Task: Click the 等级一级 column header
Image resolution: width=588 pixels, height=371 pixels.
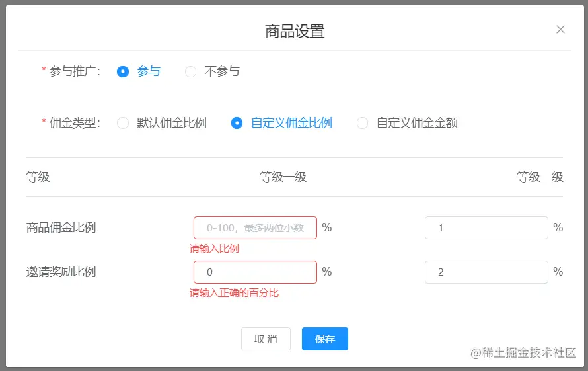Action: click(x=283, y=177)
